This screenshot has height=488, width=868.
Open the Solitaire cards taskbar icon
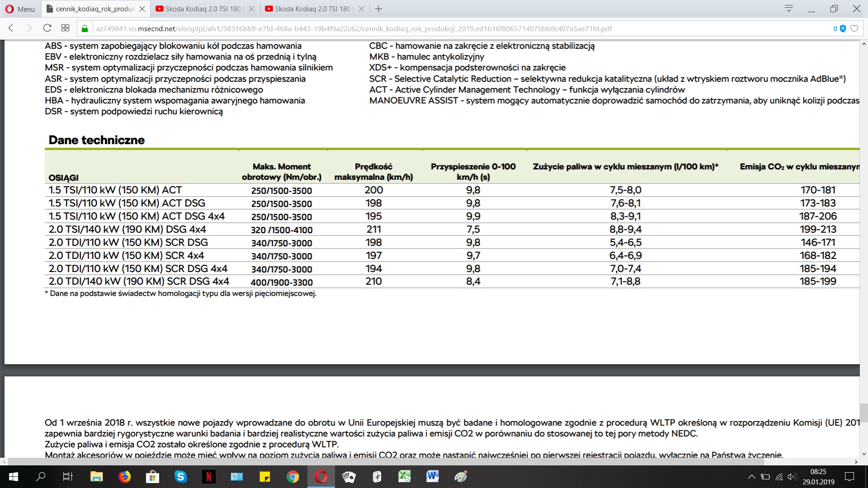tap(349, 477)
